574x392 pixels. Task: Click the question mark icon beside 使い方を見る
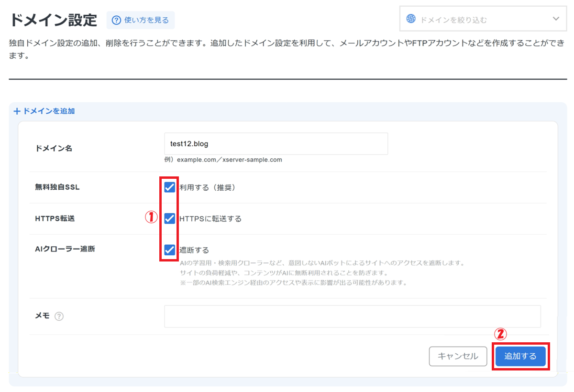pos(116,20)
